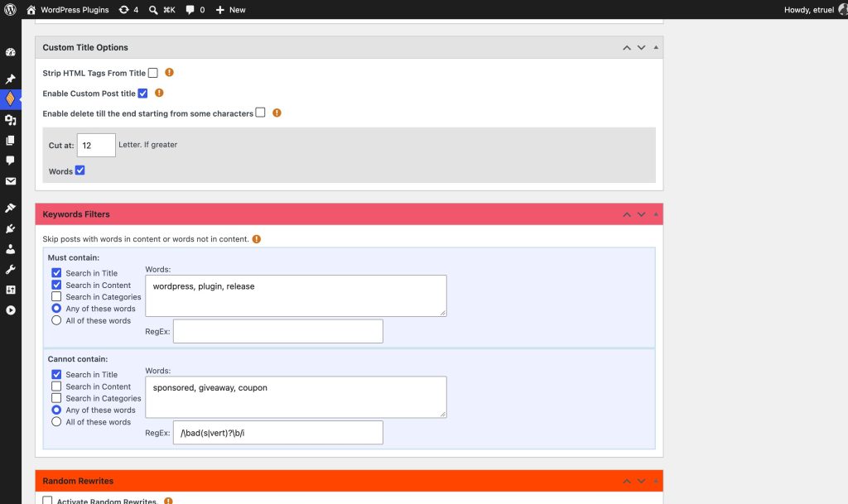Move Random Rewrites panel down
The height and width of the screenshot is (504, 848).
642,481
